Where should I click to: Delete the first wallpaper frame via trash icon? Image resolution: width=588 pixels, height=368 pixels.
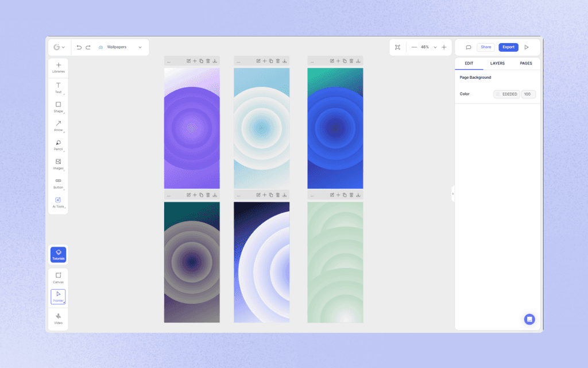point(207,60)
